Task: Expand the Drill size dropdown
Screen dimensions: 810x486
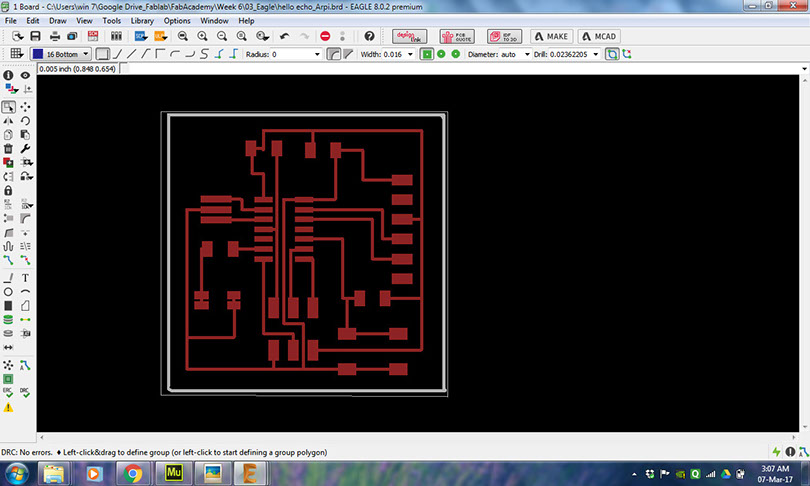Action: (596, 54)
